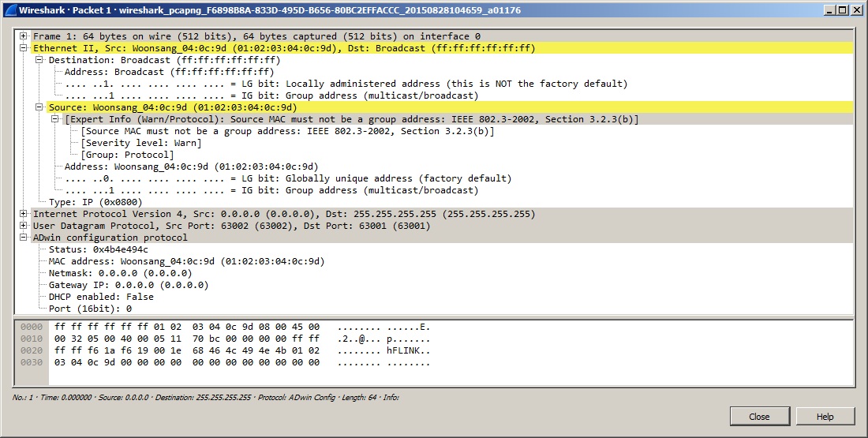This screenshot has height=438, width=868.
Task: Select source IG bit Group address row
Action: [271, 190]
